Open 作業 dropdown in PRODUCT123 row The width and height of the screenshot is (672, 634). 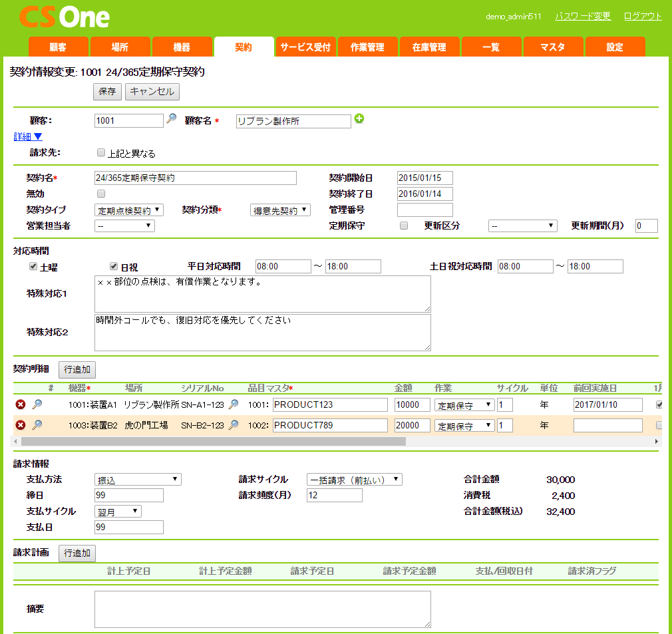point(464,404)
